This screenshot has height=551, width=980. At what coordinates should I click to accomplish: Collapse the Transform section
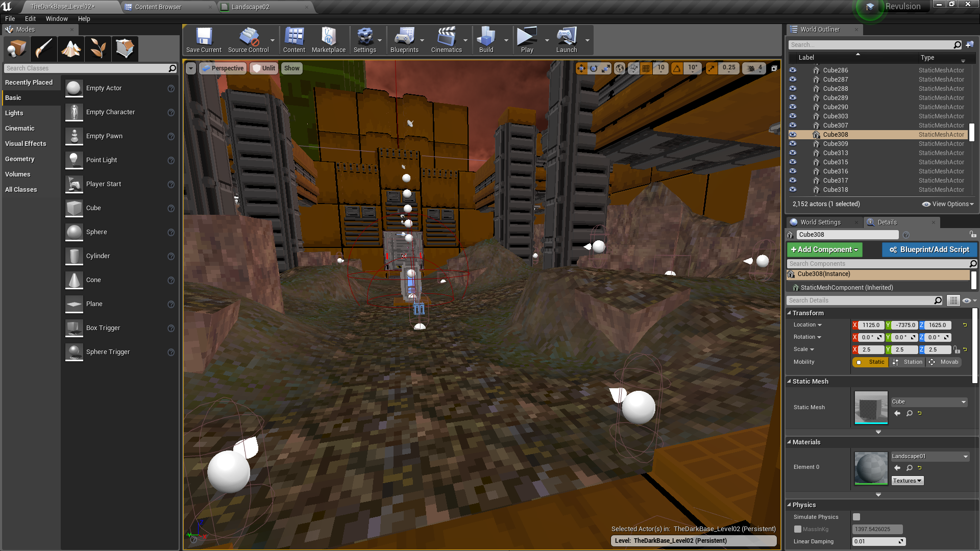[x=789, y=313]
